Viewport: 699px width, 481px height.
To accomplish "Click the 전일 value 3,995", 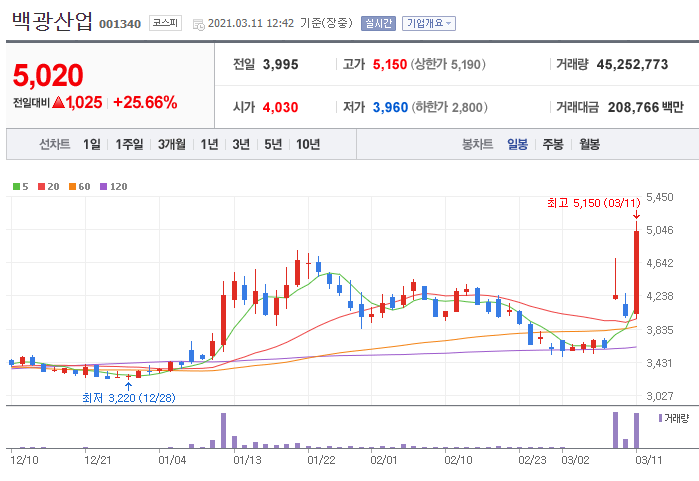I will tap(280, 64).
